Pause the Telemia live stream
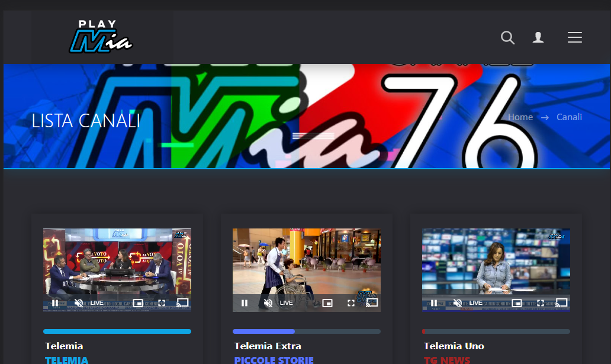This screenshot has width=611, height=364. point(55,303)
